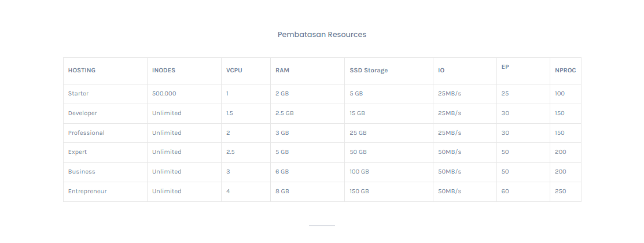
Task: Select the Starter hosting row label
Action: click(x=78, y=94)
